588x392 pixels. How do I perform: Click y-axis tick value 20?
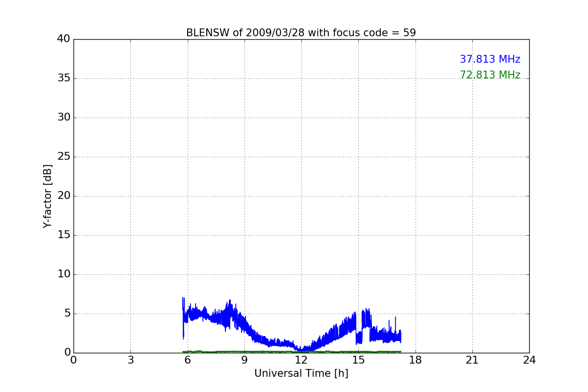click(x=64, y=196)
